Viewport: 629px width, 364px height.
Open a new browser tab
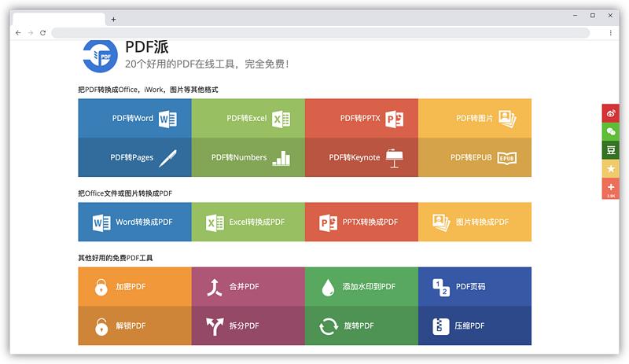point(113,20)
